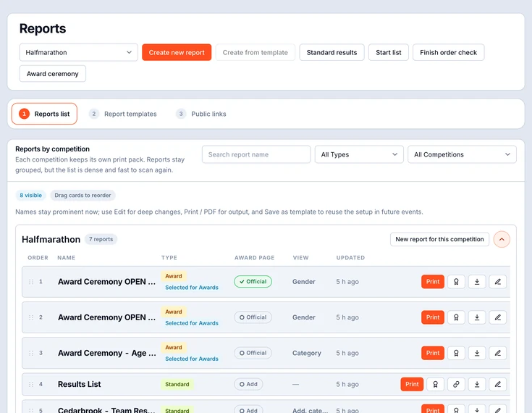Download the Award Ceremony - Age report
Viewport: 532px width, 413px height.
point(477,353)
